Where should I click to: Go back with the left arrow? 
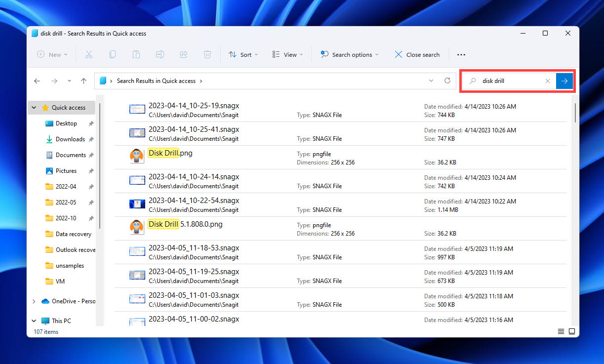(x=37, y=81)
